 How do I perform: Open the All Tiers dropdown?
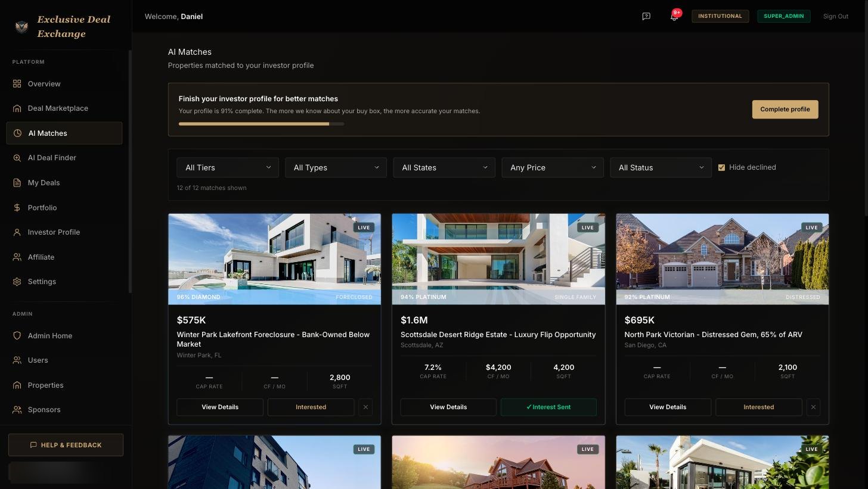(x=228, y=168)
